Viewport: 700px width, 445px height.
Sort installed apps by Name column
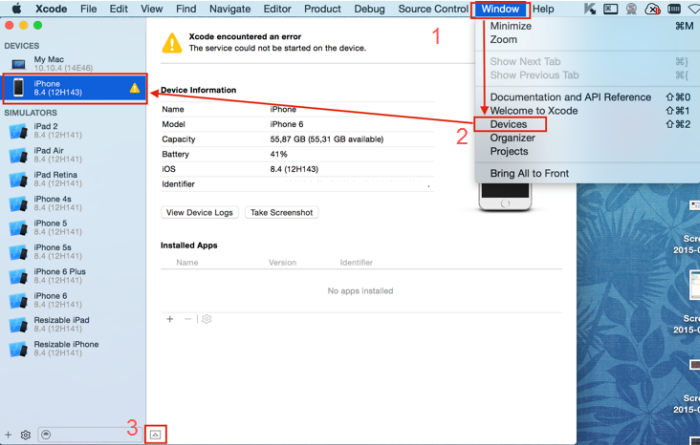click(187, 262)
